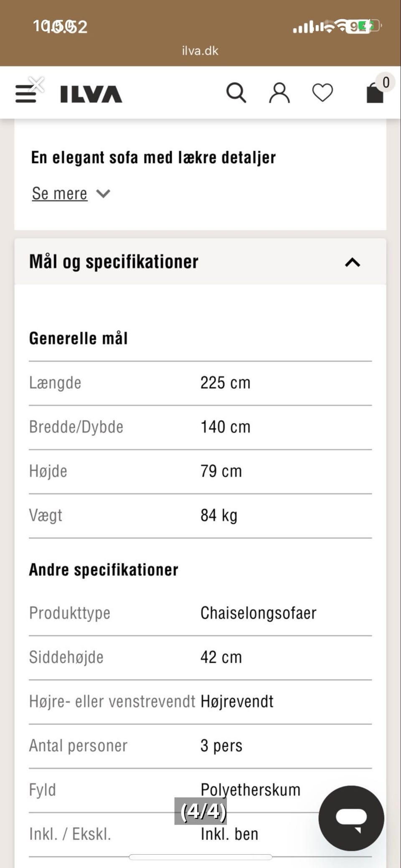401x868 pixels.
Task: Dismiss the overlay with the X icon
Action: 36,85
